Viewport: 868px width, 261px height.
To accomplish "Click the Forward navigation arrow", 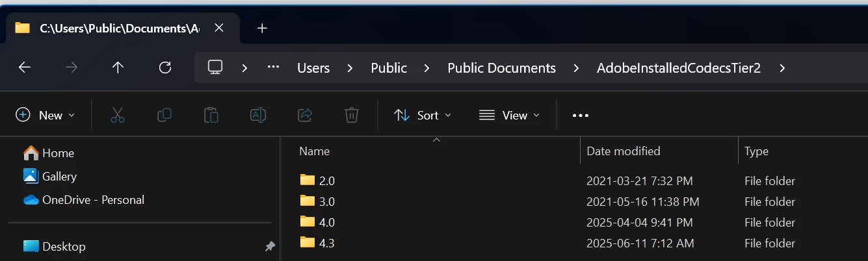I will tap(72, 68).
